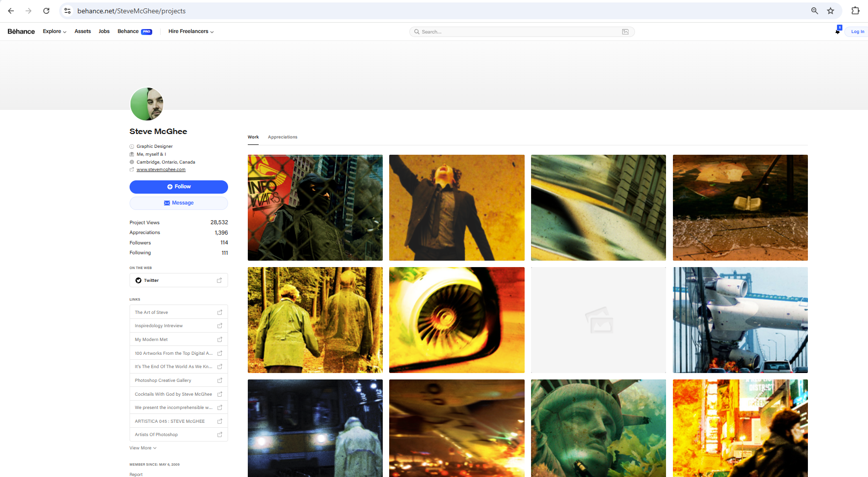Click the browser reload icon
The width and height of the screenshot is (868, 477).
pyautogui.click(x=46, y=11)
